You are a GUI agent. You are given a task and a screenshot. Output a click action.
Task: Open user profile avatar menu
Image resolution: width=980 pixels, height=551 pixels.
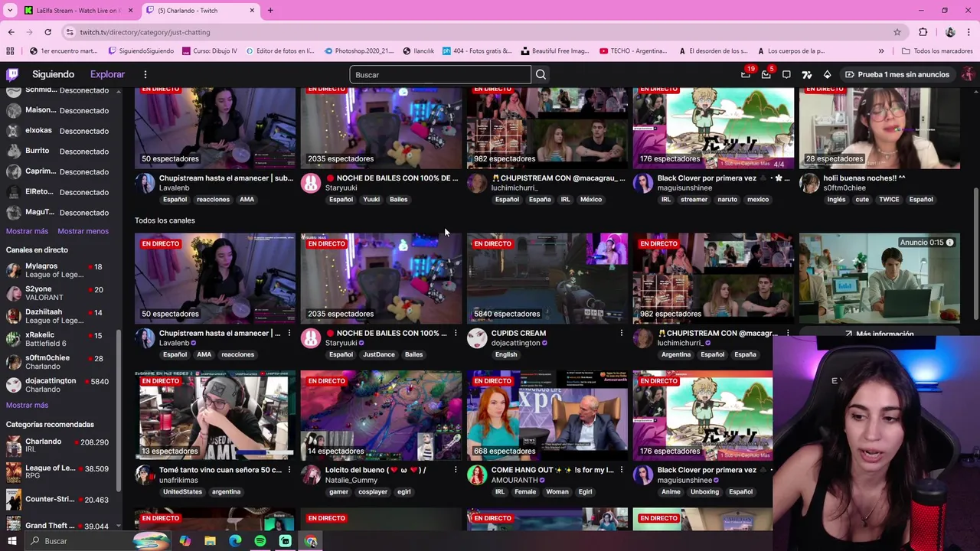tap(968, 74)
